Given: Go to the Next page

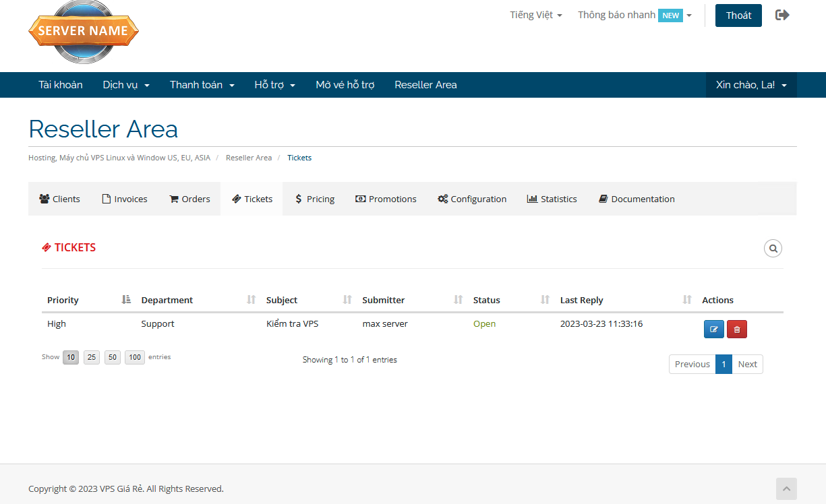Looking at the screenshot, I should tap(747, 364).
